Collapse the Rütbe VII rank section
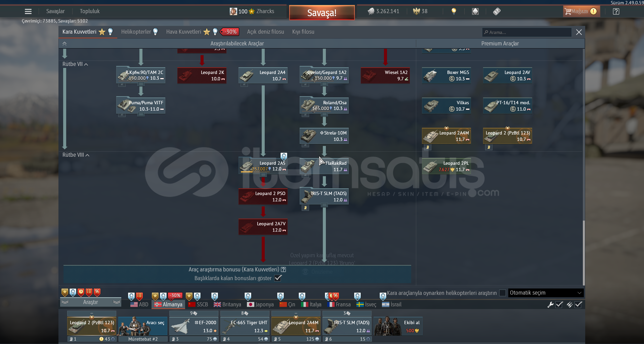This screenshot has height=344, width=644. point(86,64)
